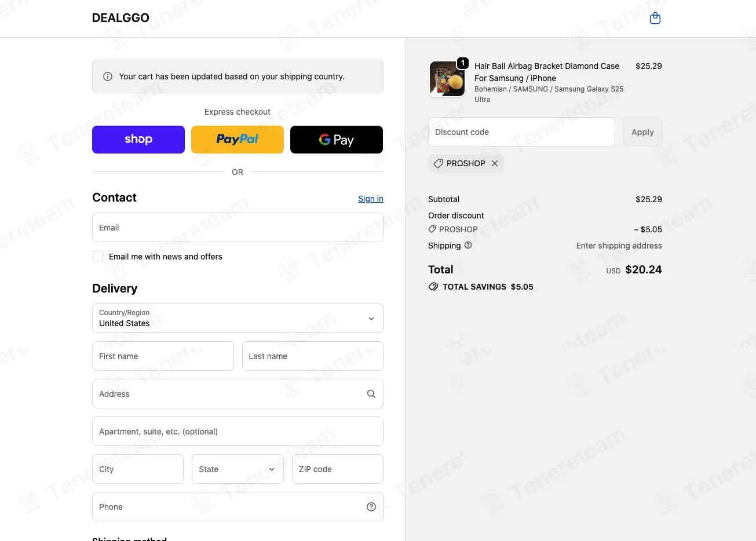
Task: Toggle Email me with news and offers
Action: (98, 256)
